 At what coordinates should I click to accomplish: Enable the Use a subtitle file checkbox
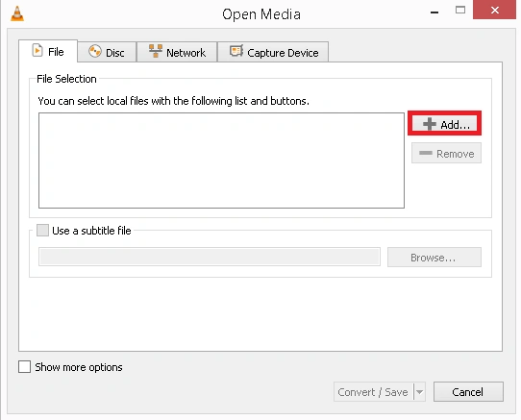[42, 230]
